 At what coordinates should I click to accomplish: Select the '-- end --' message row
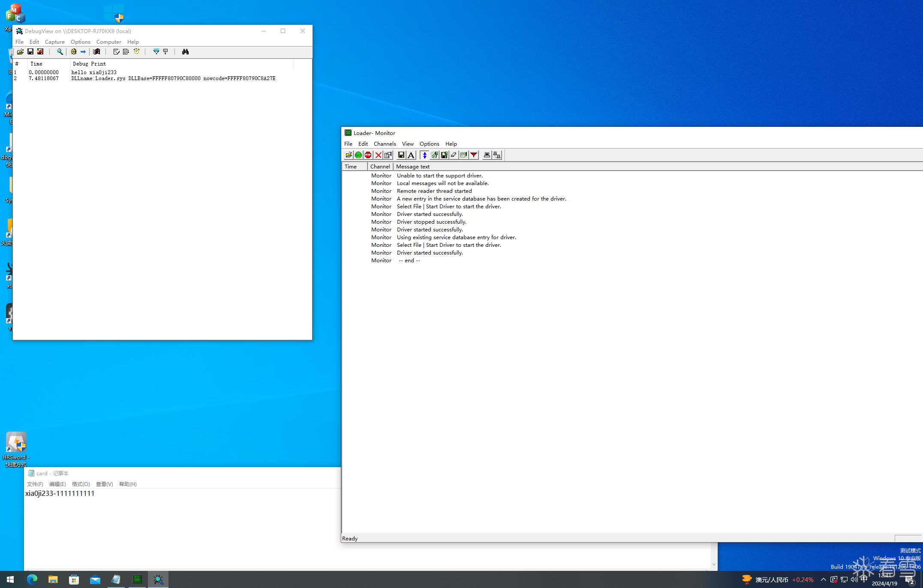coord(409,261)
